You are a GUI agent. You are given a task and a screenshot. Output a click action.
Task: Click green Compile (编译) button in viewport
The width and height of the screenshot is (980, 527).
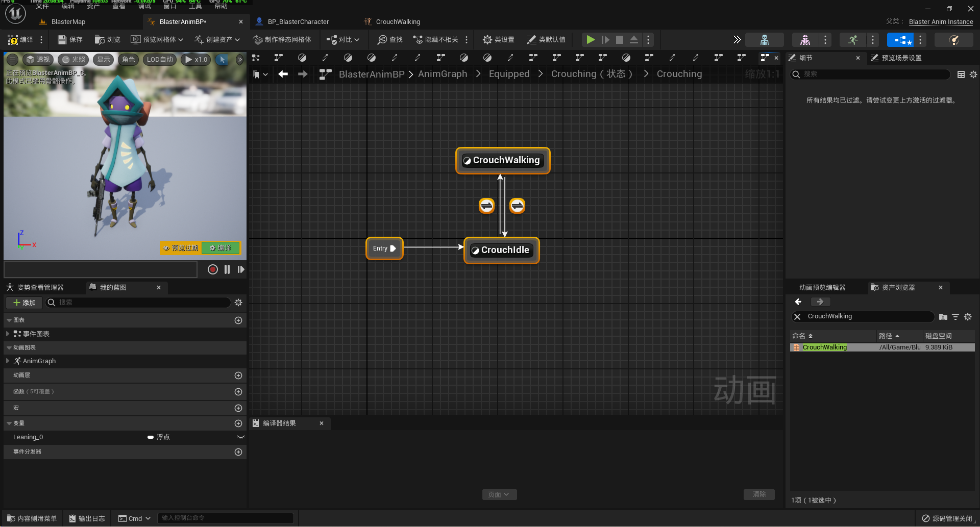click(x=220, y=248)
